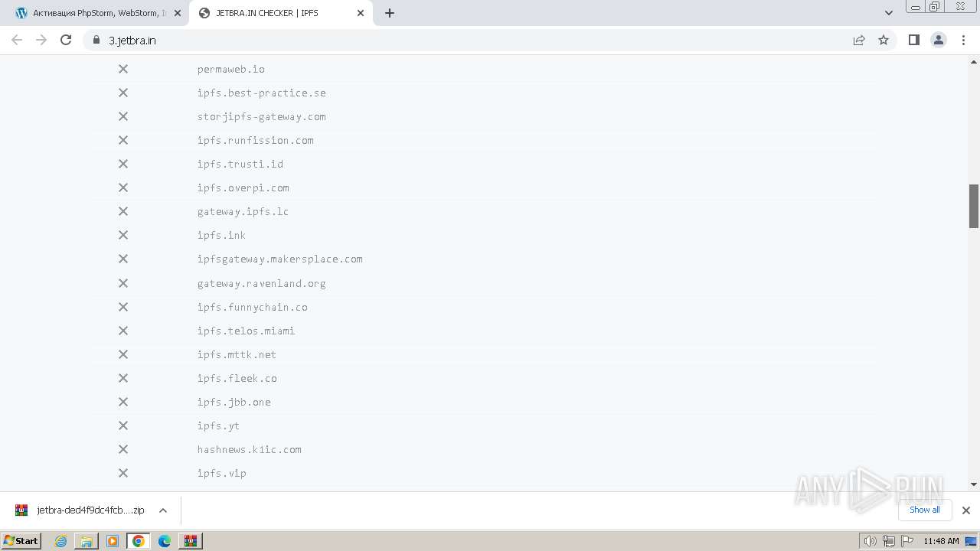Click the ipfs.overpi.com gateway name
This screenshot has height=551, width=980.
coord(243,187)
